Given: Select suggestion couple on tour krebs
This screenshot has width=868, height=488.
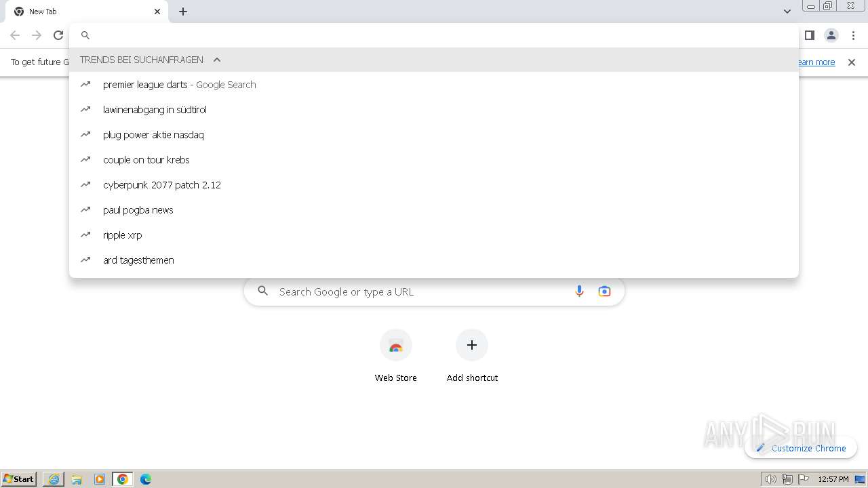Looking at the screenshot, I should pos(434,160).
